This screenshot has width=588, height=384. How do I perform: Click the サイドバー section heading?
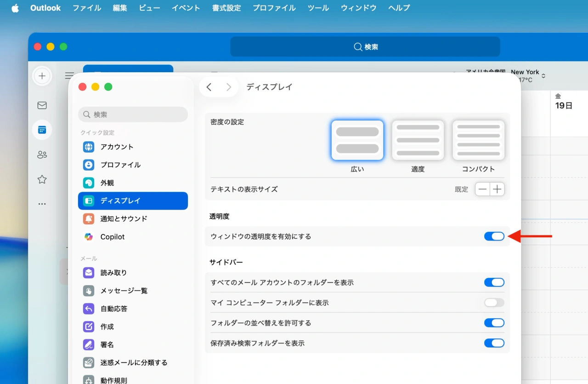tap(226, 262)
